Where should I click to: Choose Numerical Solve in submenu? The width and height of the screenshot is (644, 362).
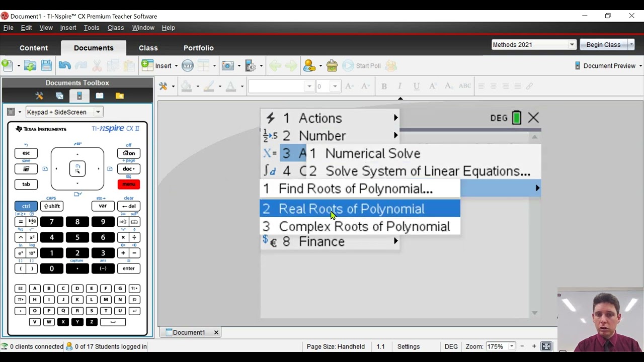click(424, 153)
